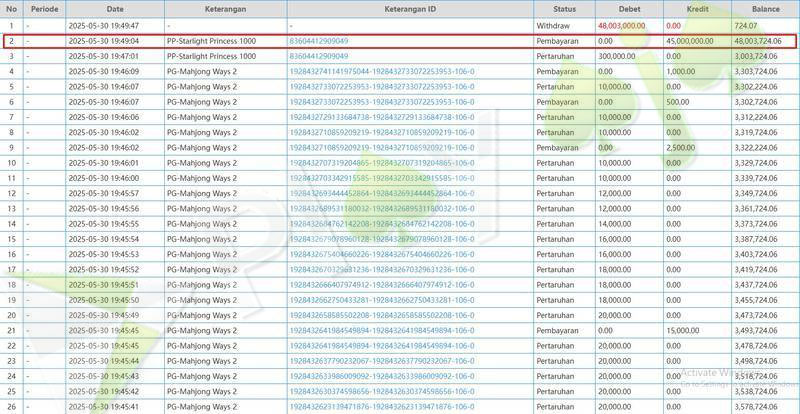
Task: Click the 724.07 balance value
Action: tap(745, 23)
